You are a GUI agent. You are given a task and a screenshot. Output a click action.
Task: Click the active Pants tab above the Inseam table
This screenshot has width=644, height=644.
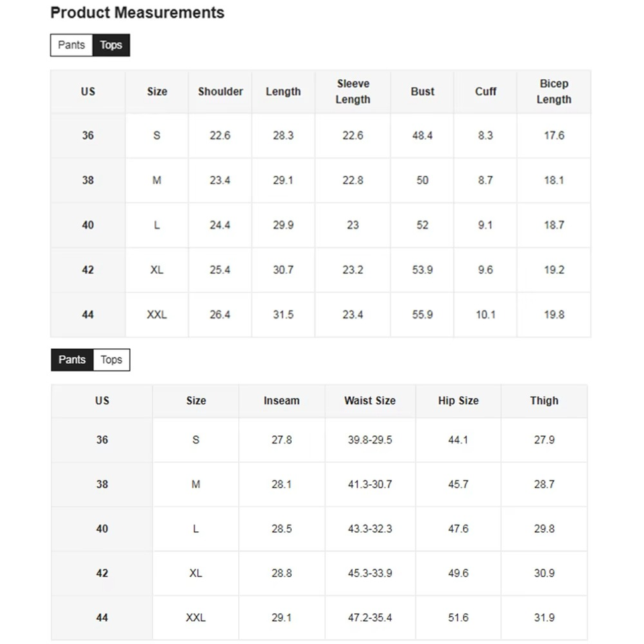point(72,360)
